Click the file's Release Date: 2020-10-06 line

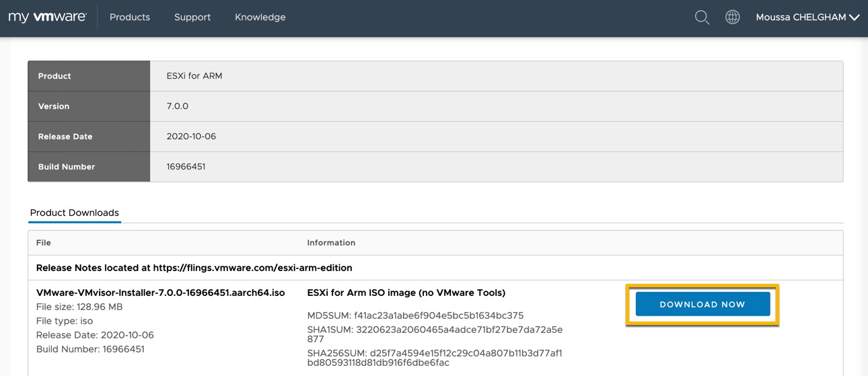pyautogui.click(x=95, y=335)
